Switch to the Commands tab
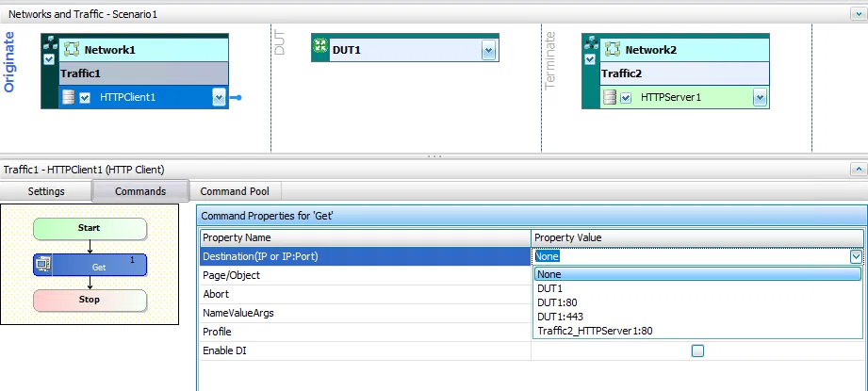Viewport: 868px width, 391px height. (140, 191)
